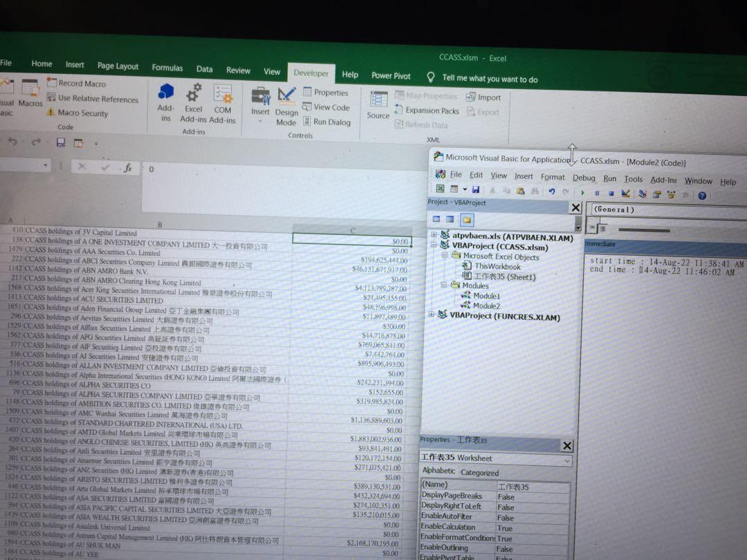Toggle Use Relative References
The image size is (747, 560).
point(93,99)
